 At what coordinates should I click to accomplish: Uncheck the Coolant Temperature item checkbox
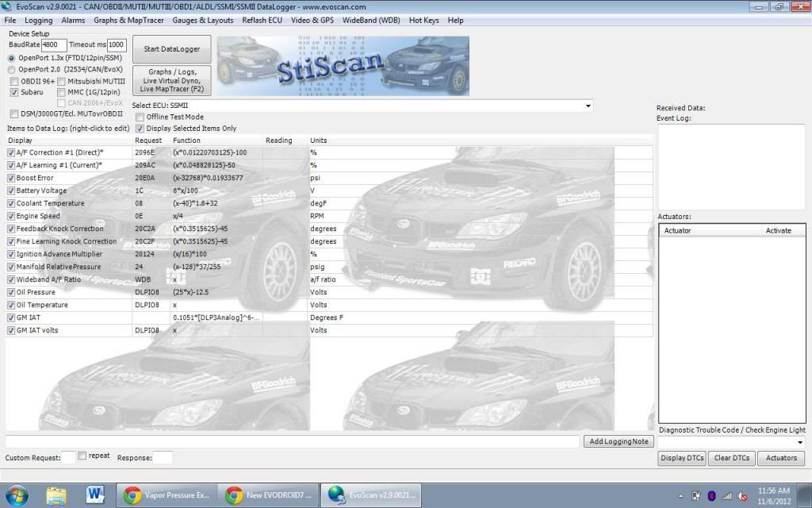[x=11, y=204]
